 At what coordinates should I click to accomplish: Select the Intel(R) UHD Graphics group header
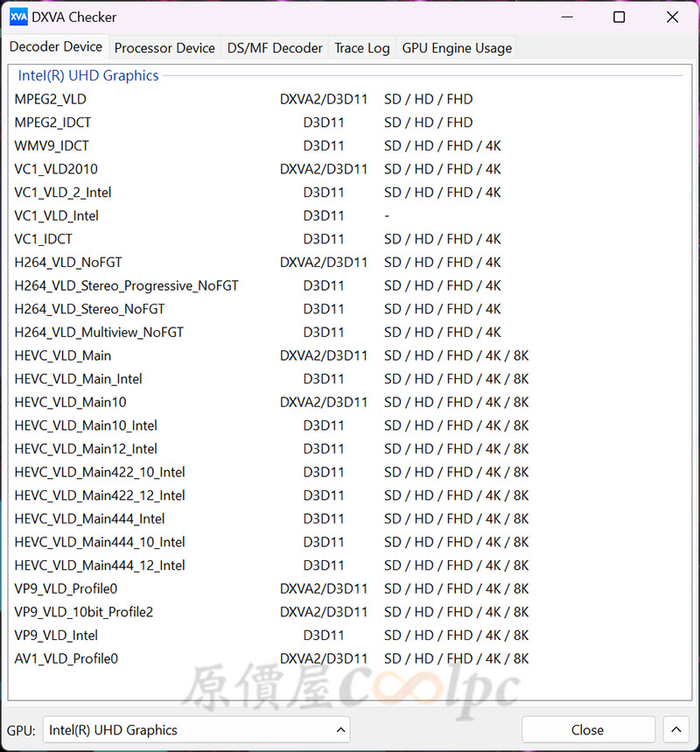88,75
